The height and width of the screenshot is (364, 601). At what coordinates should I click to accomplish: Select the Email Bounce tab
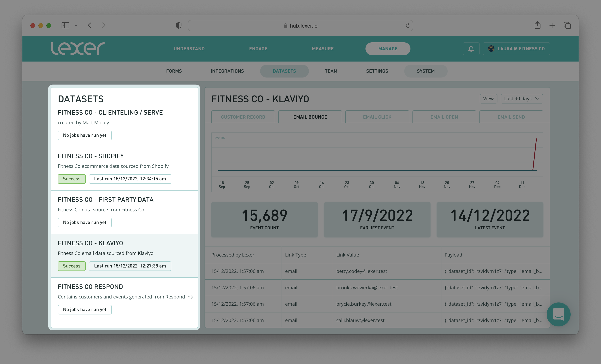tap(310, 117)
